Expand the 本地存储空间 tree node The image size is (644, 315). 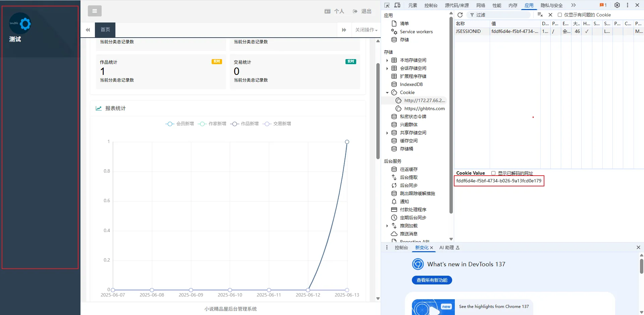pos(387,60)
